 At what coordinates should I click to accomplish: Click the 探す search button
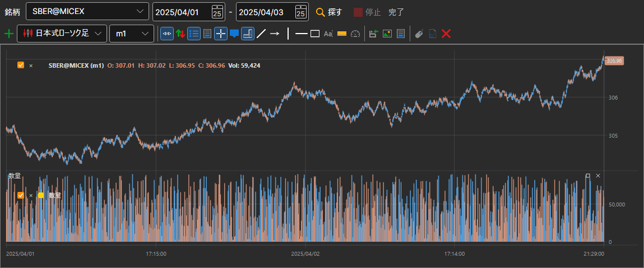[x=329, y=12]
